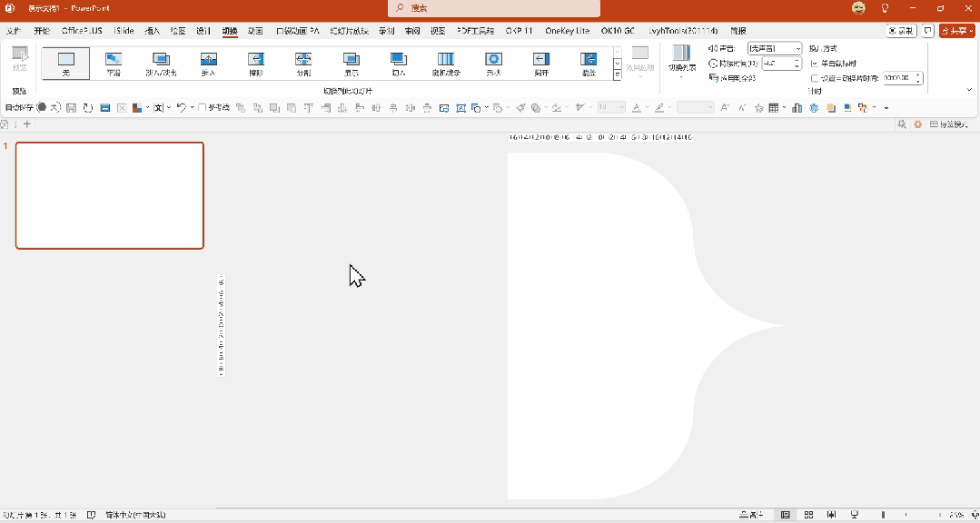Switch to the OneKey Lite tab
The width and height of the screenshot is (980, 523).
pos(568,31)
